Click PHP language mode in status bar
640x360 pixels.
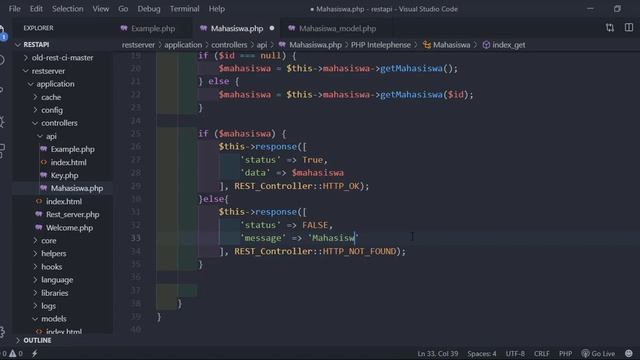tap(565, 354)
